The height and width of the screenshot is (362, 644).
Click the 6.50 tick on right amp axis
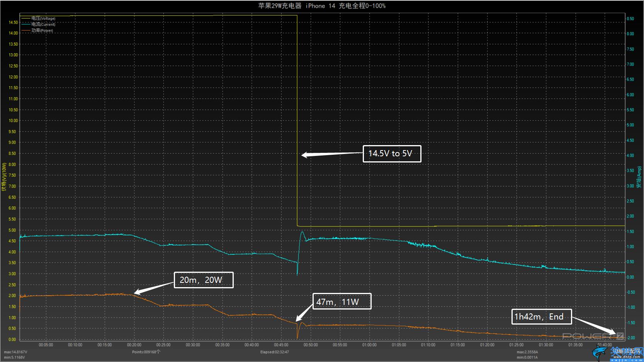630,80
